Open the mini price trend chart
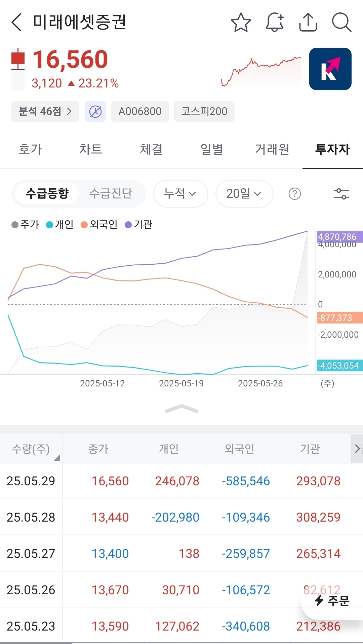The height and width of the screenshot is (644, 363). coord(261,73)
